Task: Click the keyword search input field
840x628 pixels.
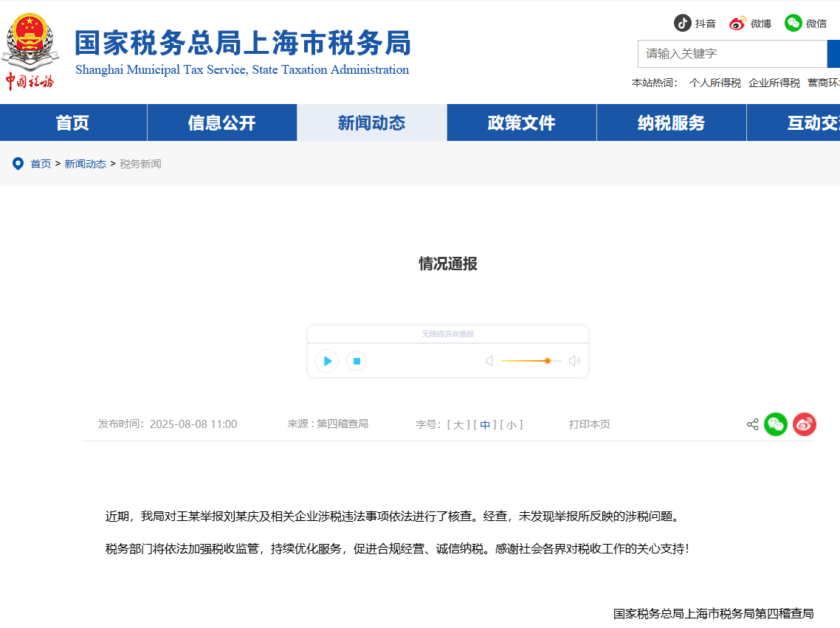Action: tap(731, 54)
